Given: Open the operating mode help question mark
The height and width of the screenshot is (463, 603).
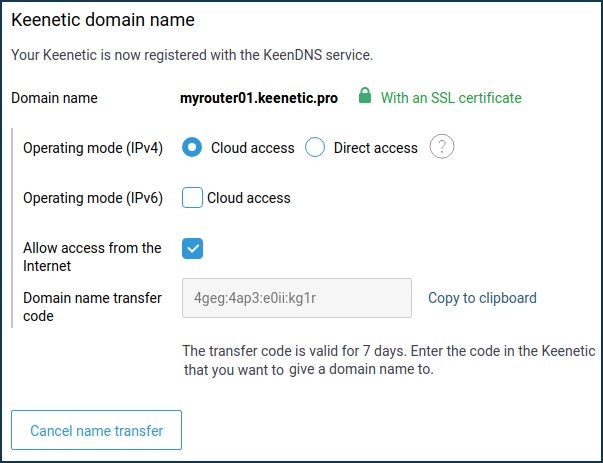Looking at the screenshot, I should 441,147.
